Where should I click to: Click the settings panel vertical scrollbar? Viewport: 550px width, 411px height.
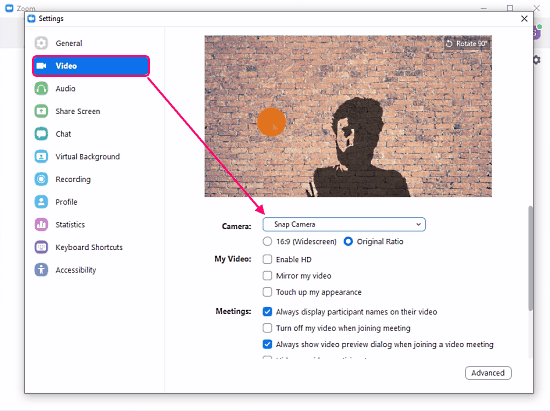pos(531,258)
